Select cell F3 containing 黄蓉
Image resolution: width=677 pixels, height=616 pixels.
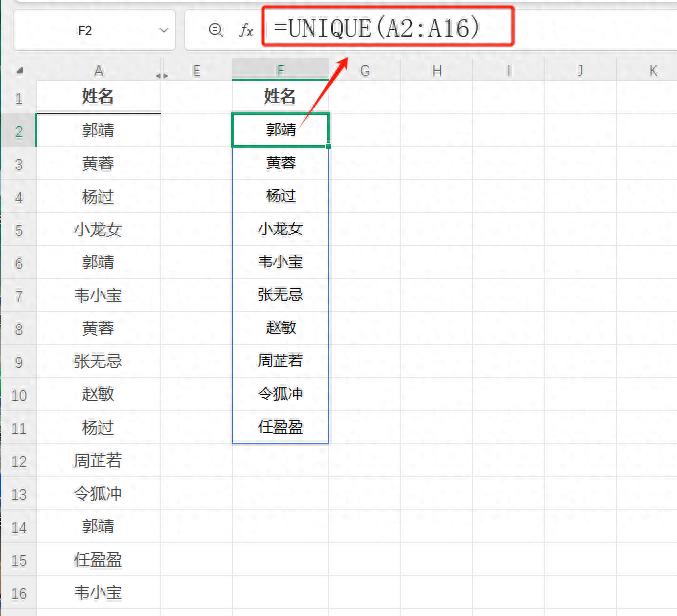tap(280, 163)
